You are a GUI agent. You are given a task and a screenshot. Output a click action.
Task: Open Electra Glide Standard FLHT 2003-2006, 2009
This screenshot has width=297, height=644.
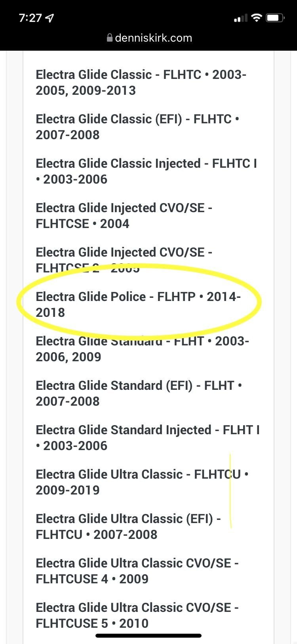pyautogui.click(x=142, y=349)
